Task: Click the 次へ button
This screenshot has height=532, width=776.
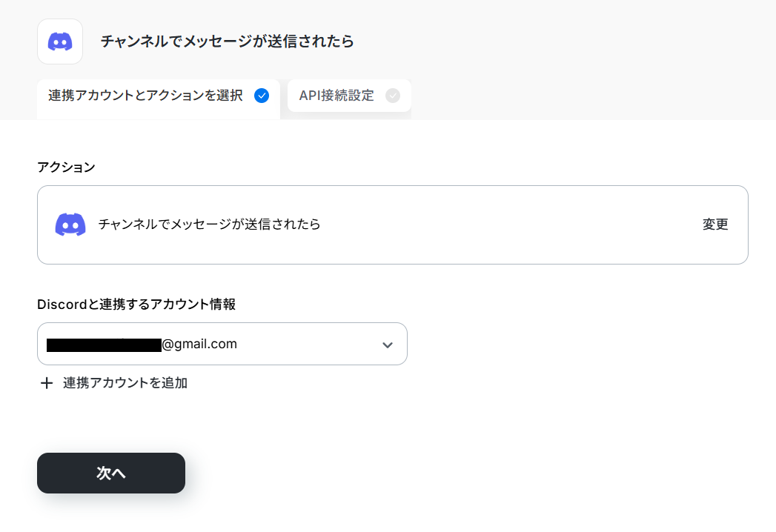Action: tap(111, 473)
